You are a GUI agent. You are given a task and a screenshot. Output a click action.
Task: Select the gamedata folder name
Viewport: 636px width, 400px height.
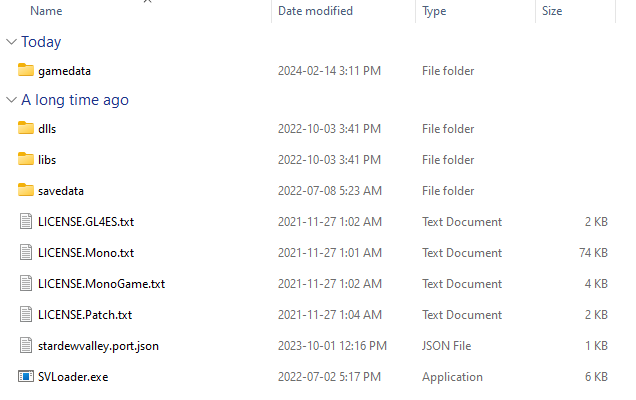[64, 71]
